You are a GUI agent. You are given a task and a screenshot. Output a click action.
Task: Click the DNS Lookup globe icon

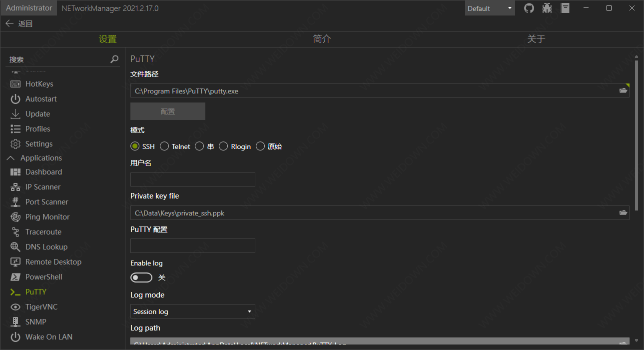(x=15, y=247)
